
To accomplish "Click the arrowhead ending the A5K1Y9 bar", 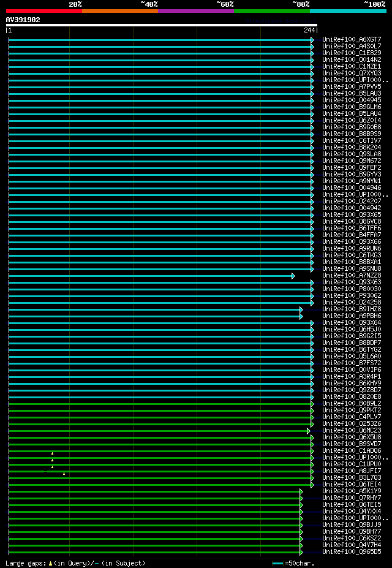I will click(301, 491).
